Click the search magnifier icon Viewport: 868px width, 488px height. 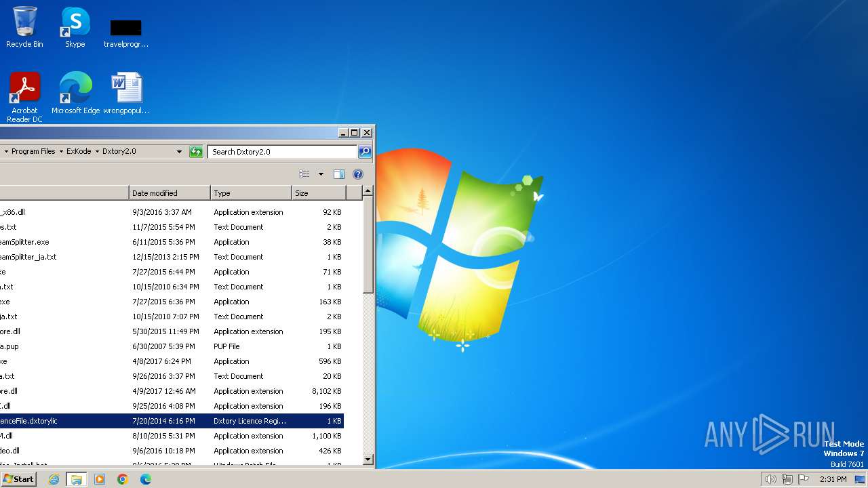coord(365,152)
